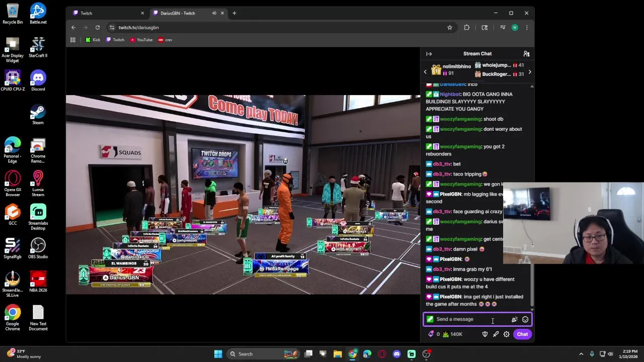Click the 'taco tripping' message
The height and width of the screenshot is (362, 644).
click(470, 174)
